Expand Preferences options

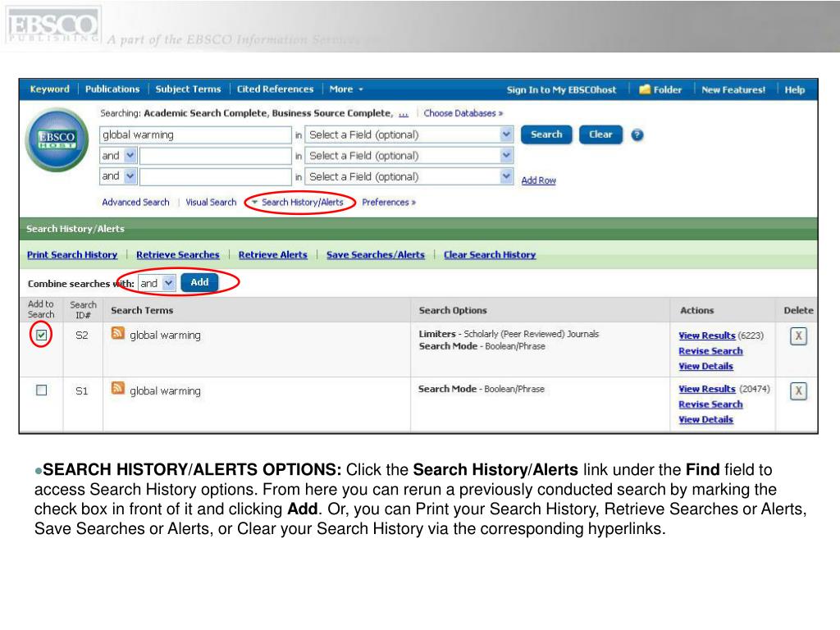[389, 203]
